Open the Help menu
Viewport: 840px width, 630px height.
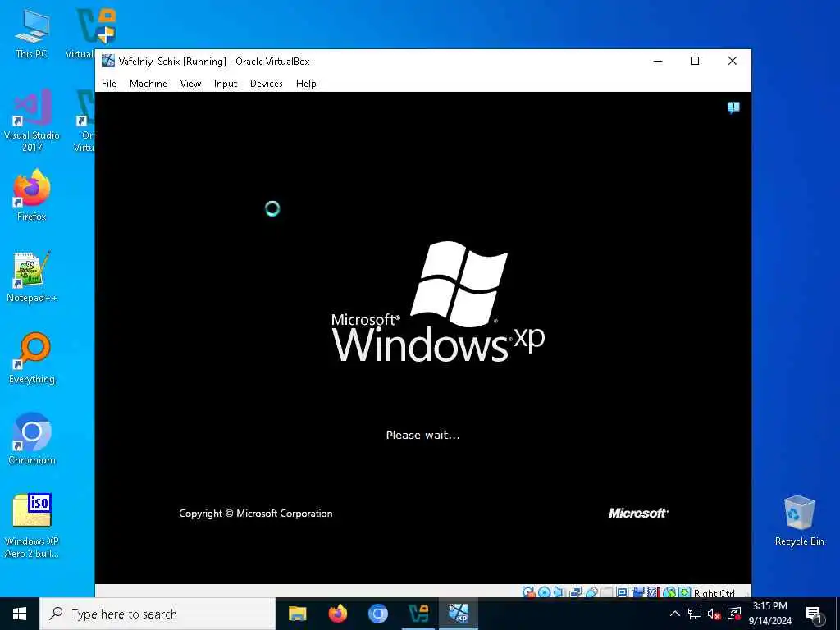pos(306,84)
